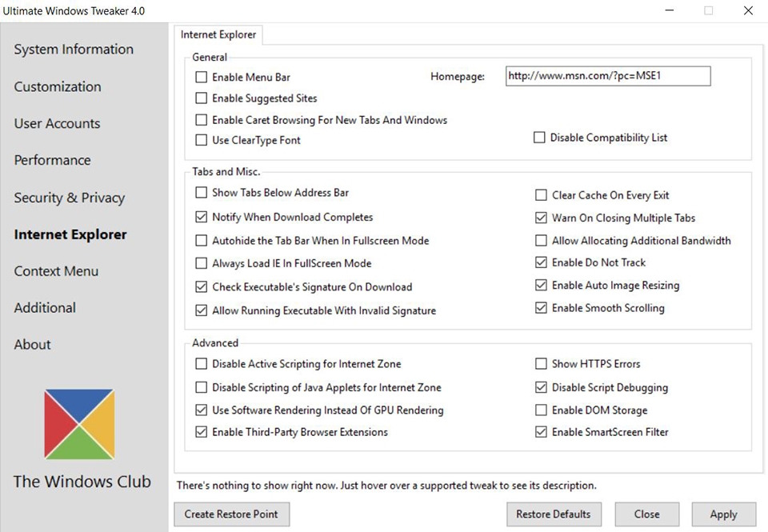Screen dimensions: 768x532
Task: Select Context Menu in the sidebar
Action: click(56, 271)
